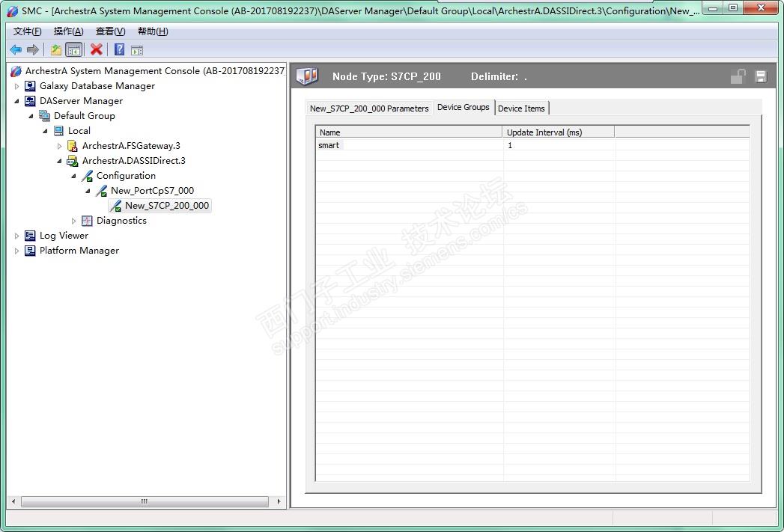Click the Up one level folder icon
784x532 pixels.
point(55,49)
